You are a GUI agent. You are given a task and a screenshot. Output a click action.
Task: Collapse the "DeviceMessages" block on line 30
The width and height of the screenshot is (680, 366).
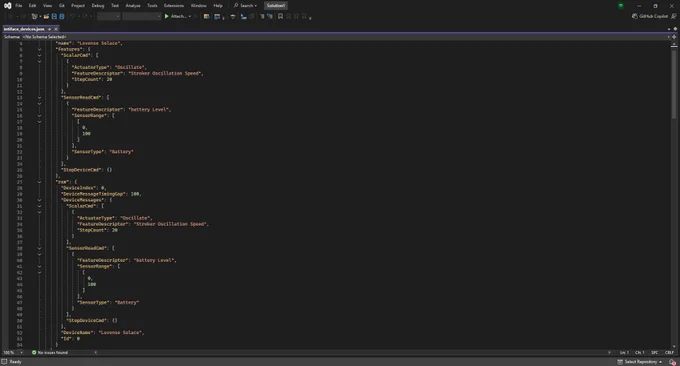(x=39, y=200)
